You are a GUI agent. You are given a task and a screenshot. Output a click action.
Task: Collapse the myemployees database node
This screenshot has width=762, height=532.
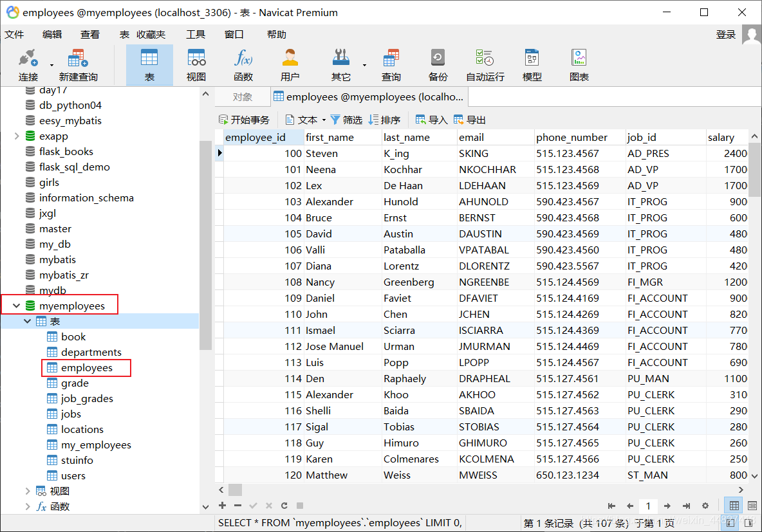[17, 306]
